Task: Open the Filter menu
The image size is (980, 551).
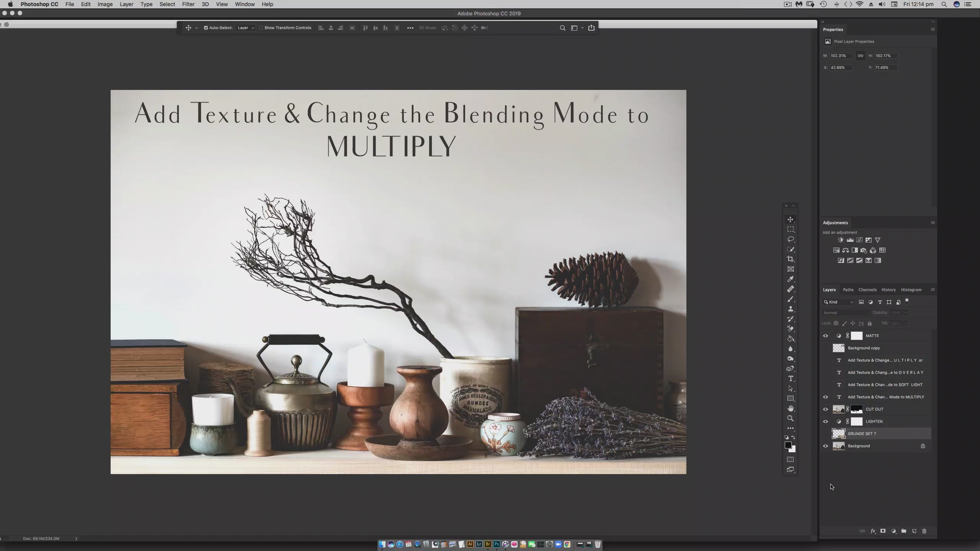Action: tap(188, 4)
